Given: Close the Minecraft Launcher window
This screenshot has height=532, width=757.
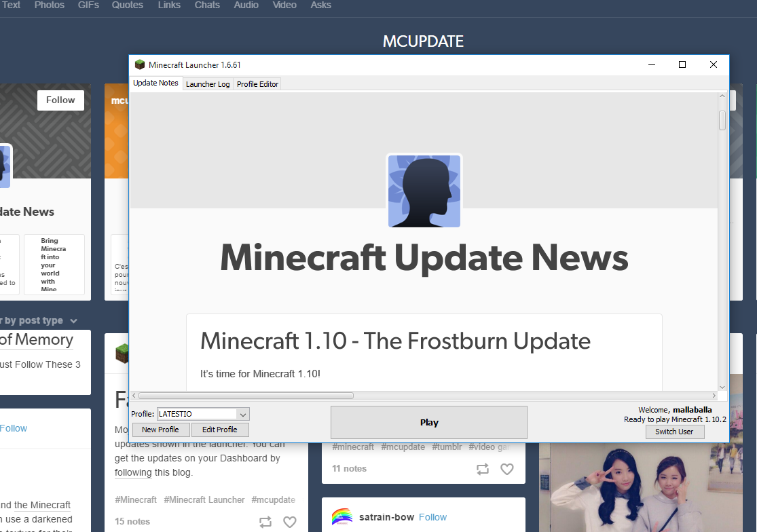Looking at the screenshot, I should point(713,64).
